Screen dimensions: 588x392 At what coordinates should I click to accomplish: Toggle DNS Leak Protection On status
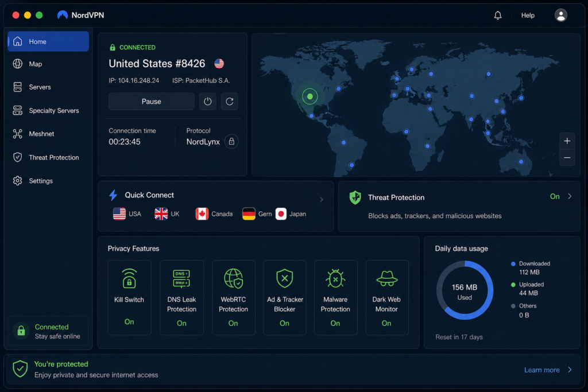coord(181,324)
